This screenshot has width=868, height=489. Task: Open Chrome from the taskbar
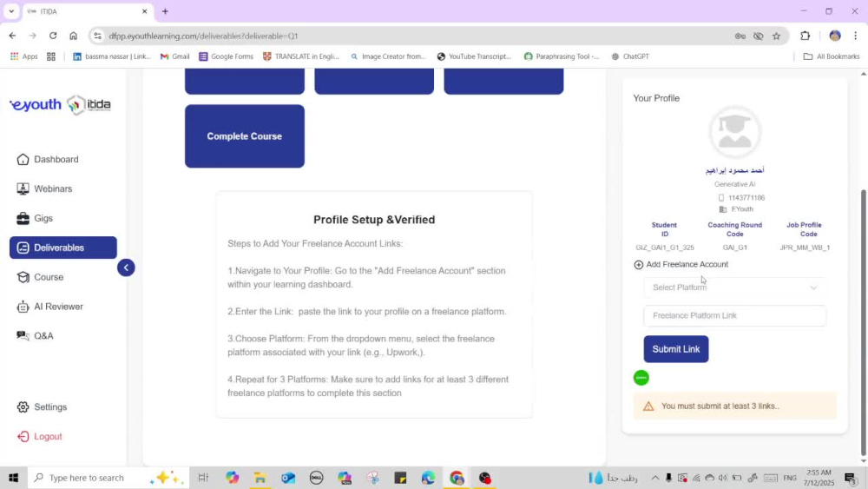click(457, 478)
